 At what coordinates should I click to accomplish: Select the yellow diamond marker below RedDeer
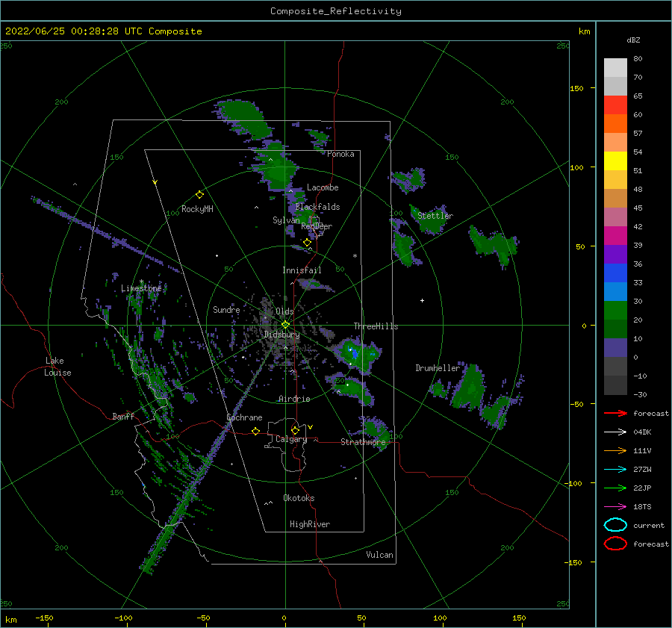pos(307,243)
